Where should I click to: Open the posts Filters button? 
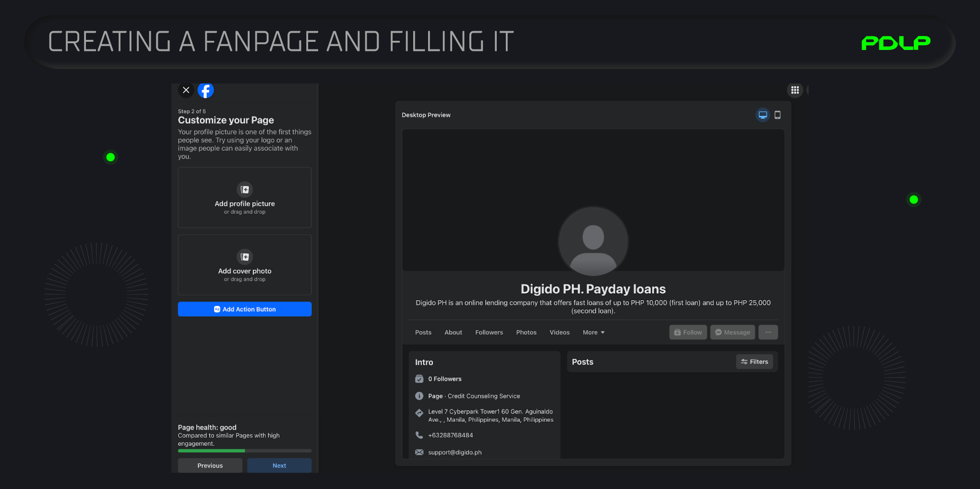[x=754, y=362]
